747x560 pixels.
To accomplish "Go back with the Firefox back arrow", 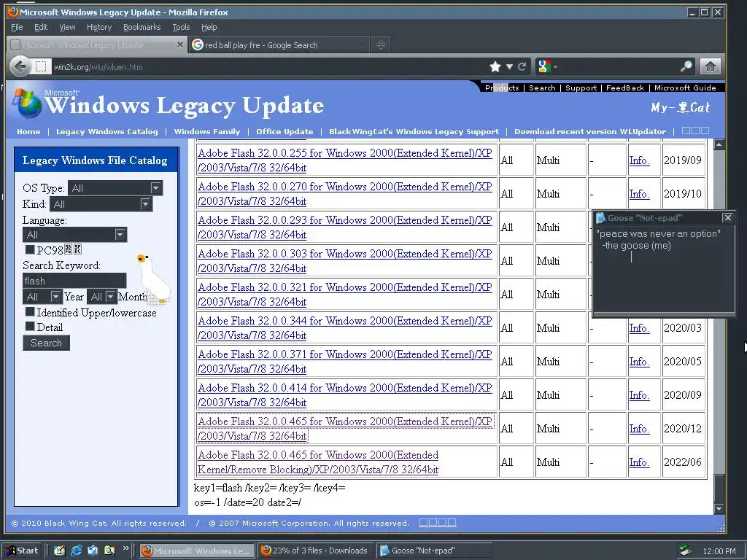I will point(20,66).
